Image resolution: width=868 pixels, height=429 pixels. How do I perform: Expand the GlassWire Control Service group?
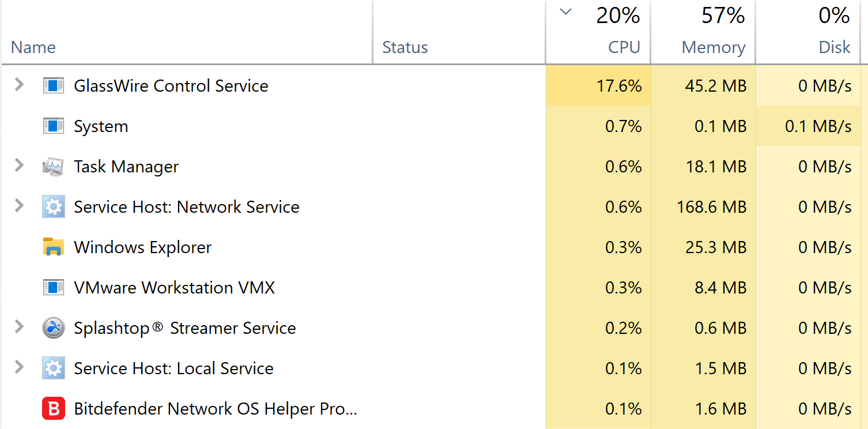pyautogui.click(x=19, y=85)
